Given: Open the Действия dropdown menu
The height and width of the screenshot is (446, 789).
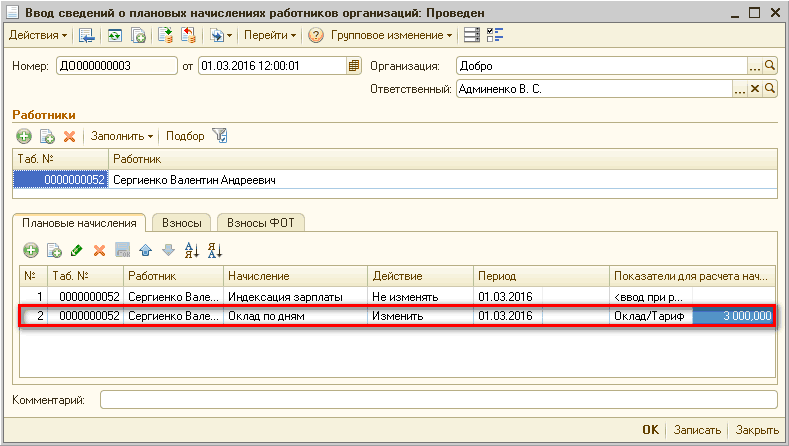Looking at the screenshot, I should [38, 36].
